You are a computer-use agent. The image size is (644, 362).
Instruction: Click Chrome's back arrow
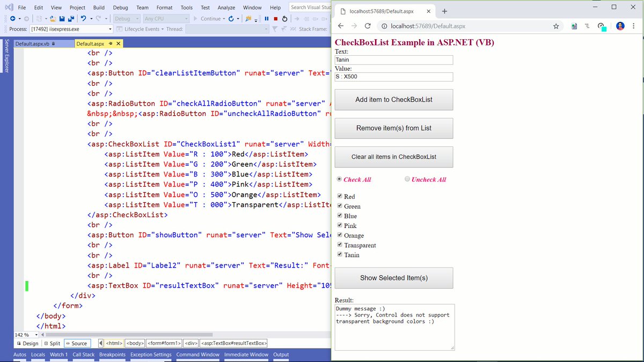[x=340, y=26]
